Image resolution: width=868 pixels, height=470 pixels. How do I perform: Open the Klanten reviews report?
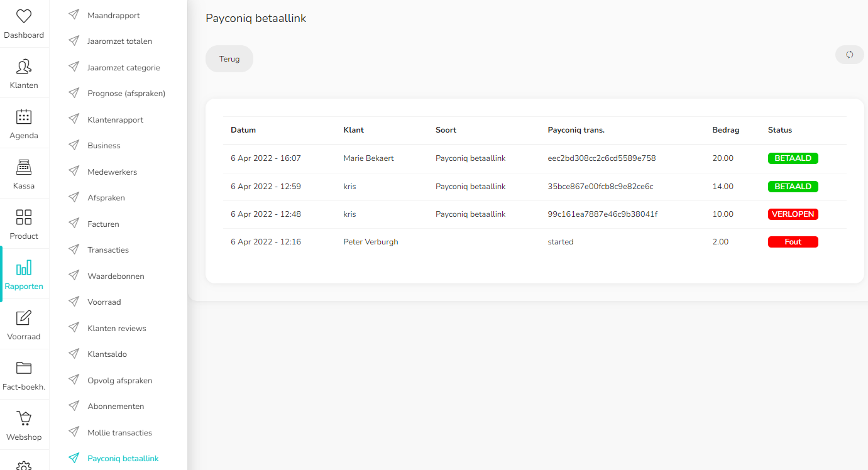coord(117,328)
